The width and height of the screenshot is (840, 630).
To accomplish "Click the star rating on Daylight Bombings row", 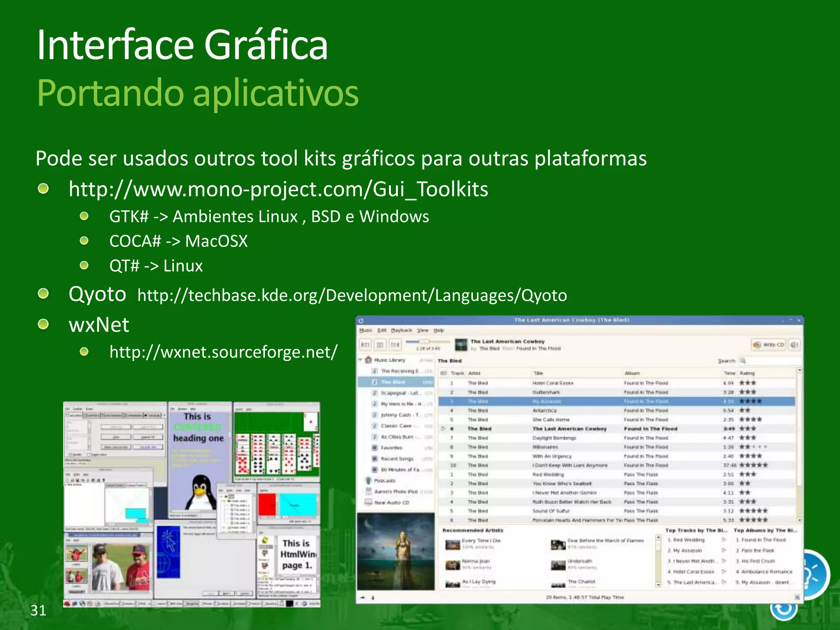I will [748, 438].
